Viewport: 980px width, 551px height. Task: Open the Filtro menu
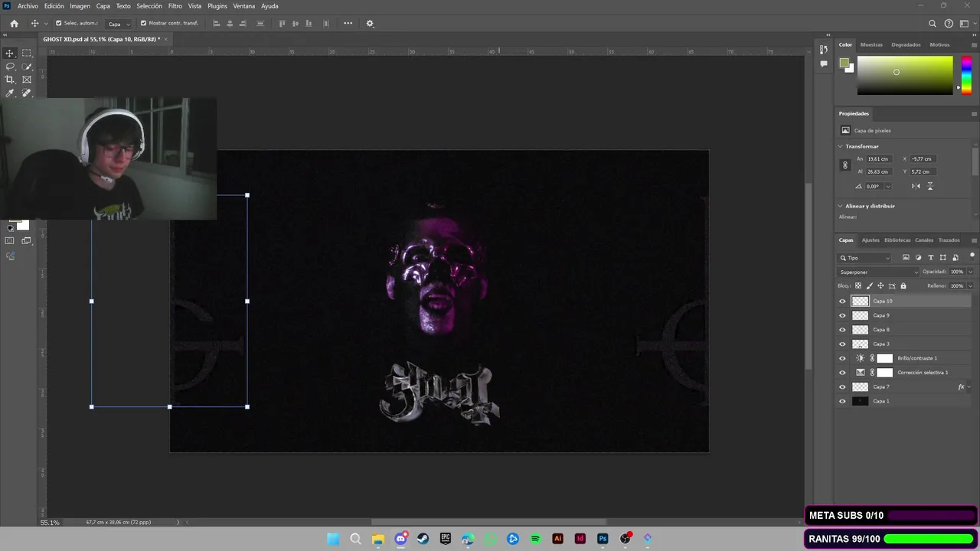tap(175, 6)
